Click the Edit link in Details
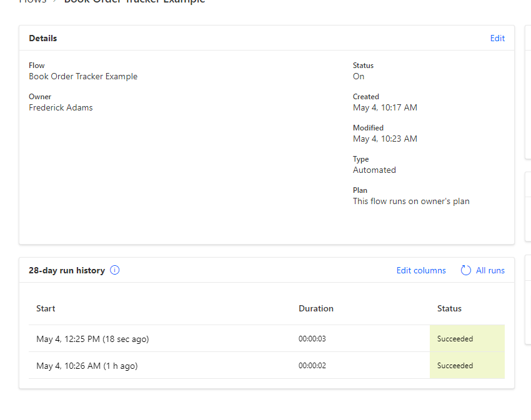This screenshot has width=531, height=420. click(x=497, y=38)
